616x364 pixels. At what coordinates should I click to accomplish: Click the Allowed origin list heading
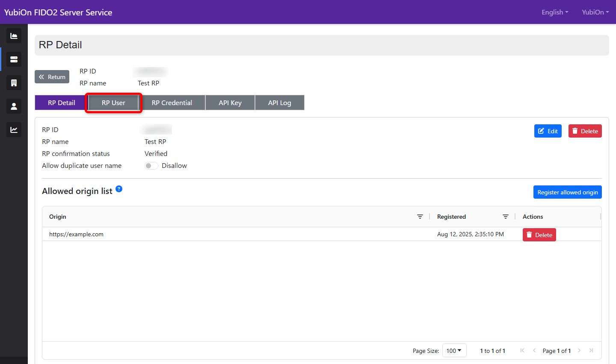coord(77,191)
